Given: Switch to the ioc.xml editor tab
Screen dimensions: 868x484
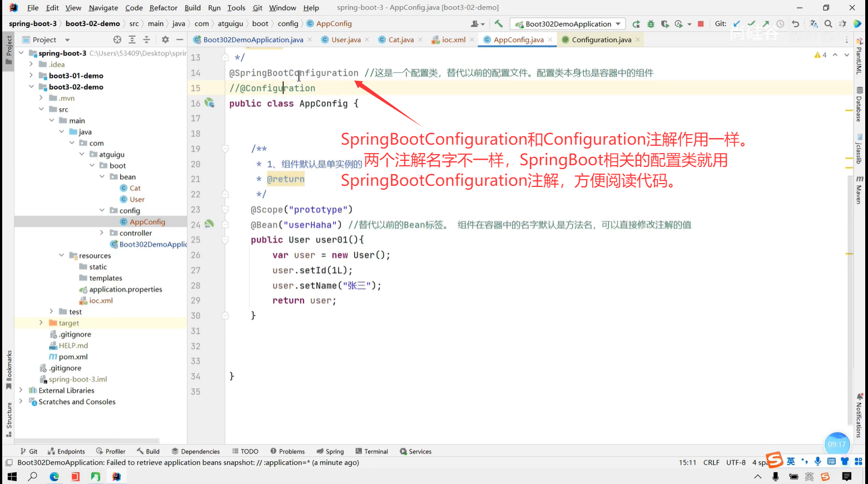Looking at the screenshot, I should pos(454,39).
